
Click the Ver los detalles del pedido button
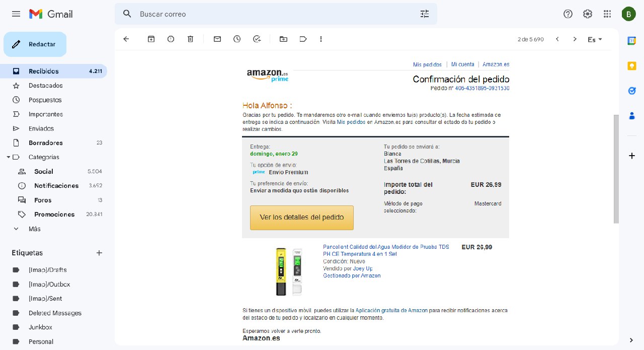point(302,218)
